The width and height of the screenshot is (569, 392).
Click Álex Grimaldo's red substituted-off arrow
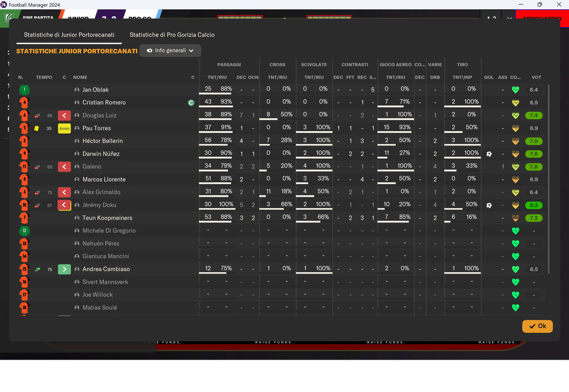(64, 193)
